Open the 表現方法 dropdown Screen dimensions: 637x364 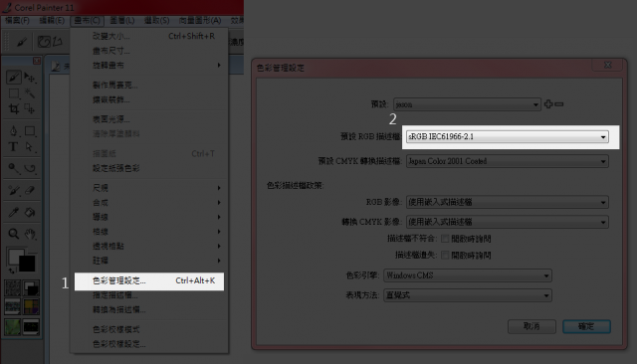467,295
